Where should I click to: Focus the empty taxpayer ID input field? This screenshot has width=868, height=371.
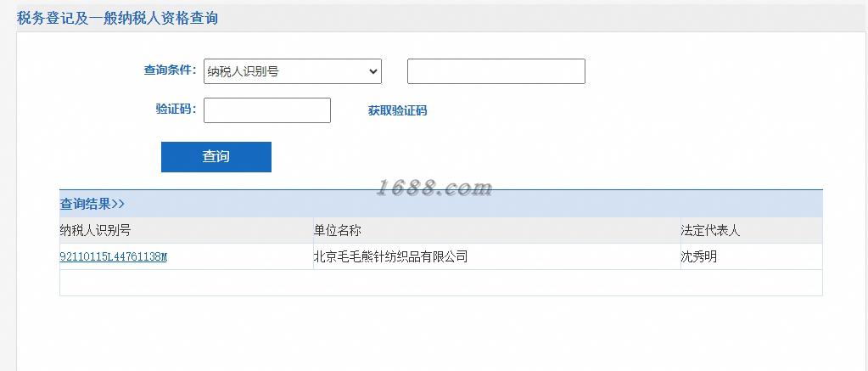click(x=496, y=71)
